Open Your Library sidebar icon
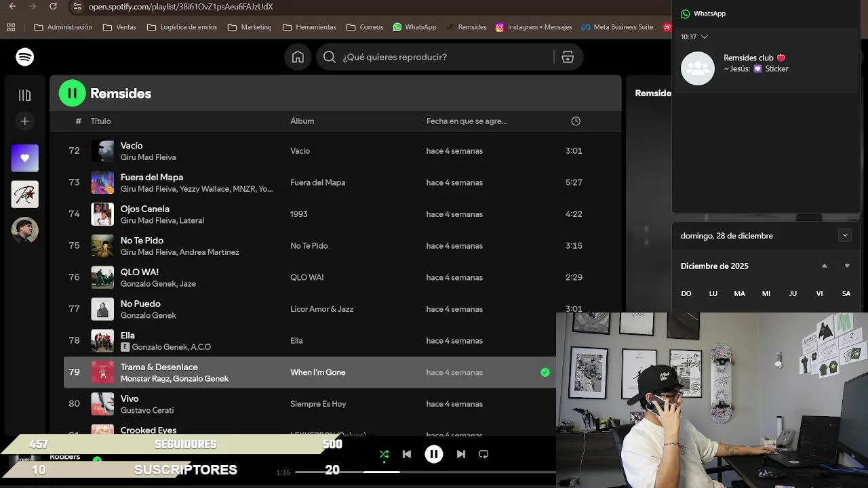The height and width of the screenshot is (488, 868). 25,96
